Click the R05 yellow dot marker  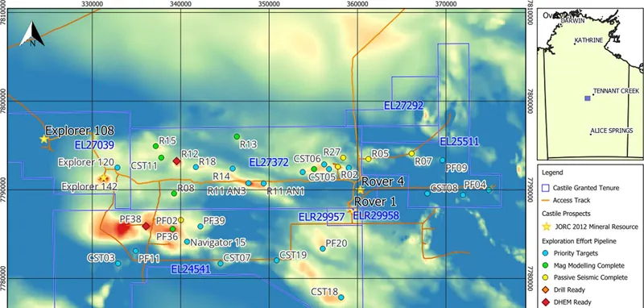(369, 159)
